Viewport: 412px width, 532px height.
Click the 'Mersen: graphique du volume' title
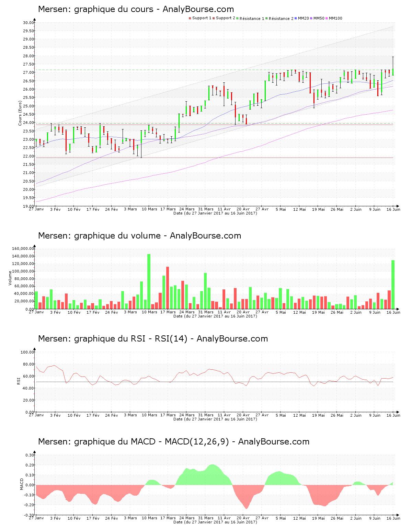(99, 236)
